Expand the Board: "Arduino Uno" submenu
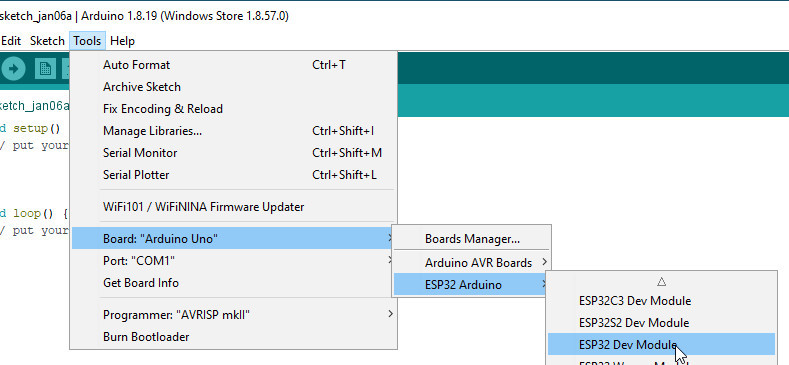This screenshot has height=365, width=789. [233, 238]
